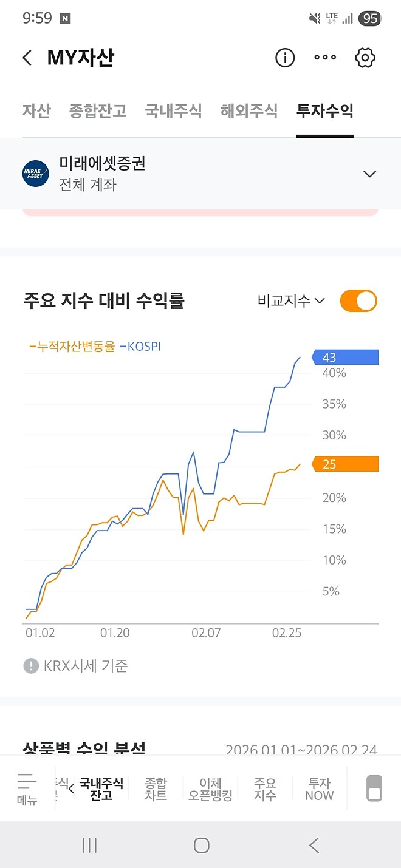
Task: Tap the Mirae Asset circular logo
Action: [x=35, y=173]
